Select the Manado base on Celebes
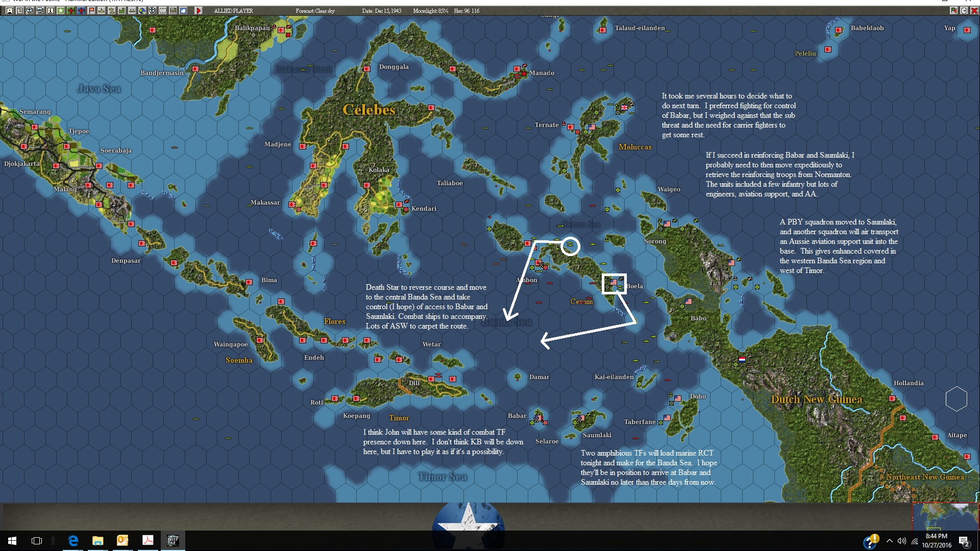 point(517,68)
